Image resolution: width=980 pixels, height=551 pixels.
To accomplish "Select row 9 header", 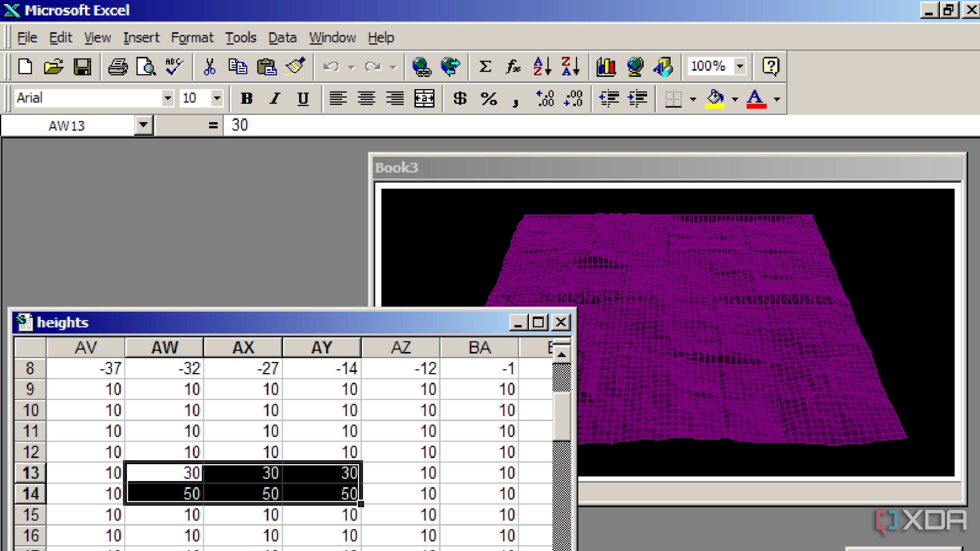I will click(x=30, y=389).
